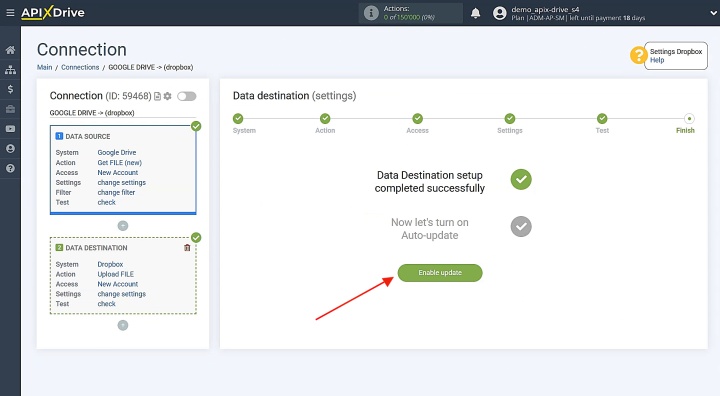Open the connection settings gear icon

point(168,96)
